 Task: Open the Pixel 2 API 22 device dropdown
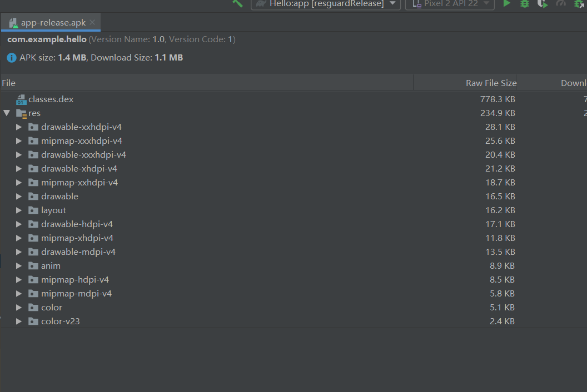450,4
